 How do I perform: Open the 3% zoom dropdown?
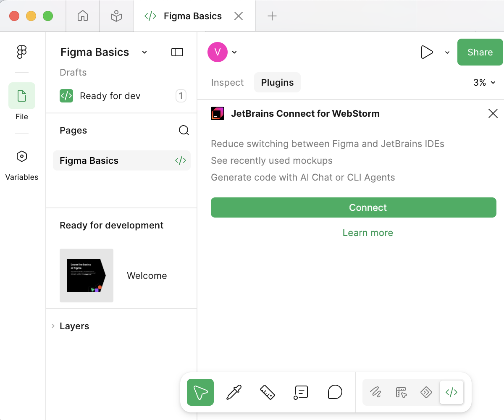click(485, 82)
